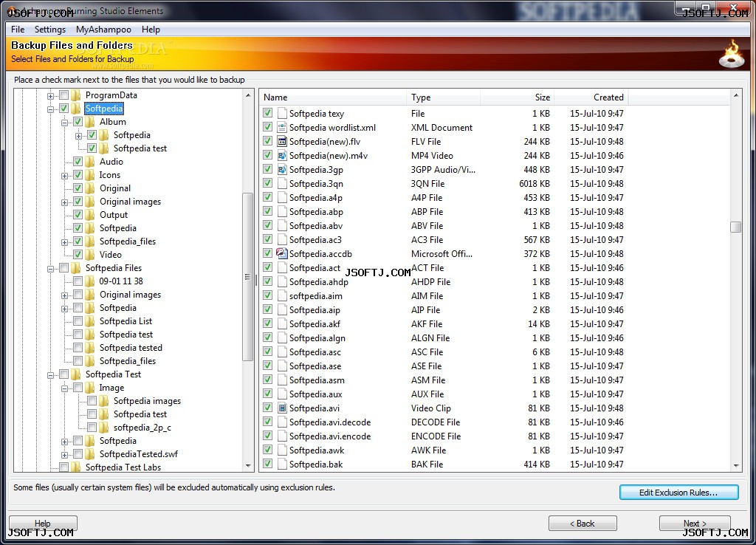Viewport: 756px width, 545px height.
Task: Click the folder tree vertical scrollbar thumb
Action: [x=248, y=277]
